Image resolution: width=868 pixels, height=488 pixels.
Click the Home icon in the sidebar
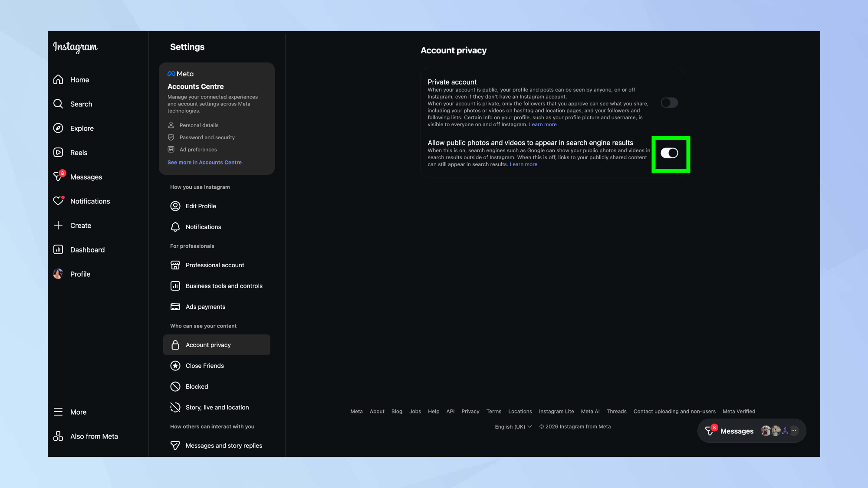58,80
